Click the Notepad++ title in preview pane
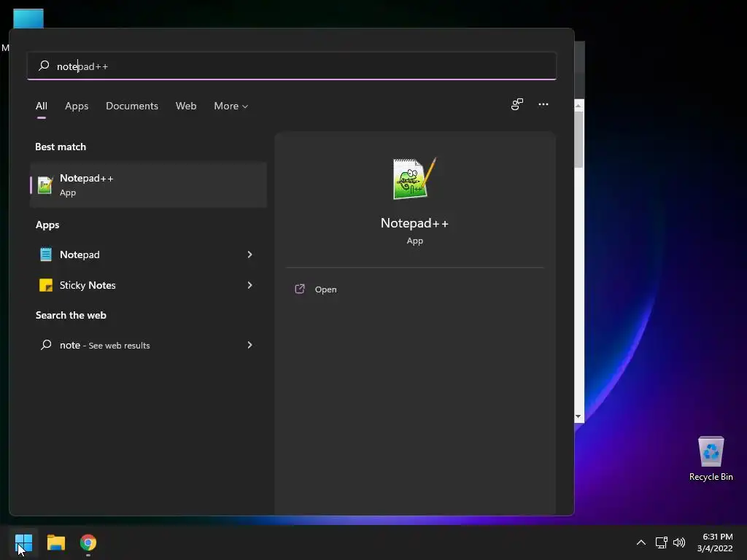This screenshot has height=560, width=747. (x=414, y=223)
